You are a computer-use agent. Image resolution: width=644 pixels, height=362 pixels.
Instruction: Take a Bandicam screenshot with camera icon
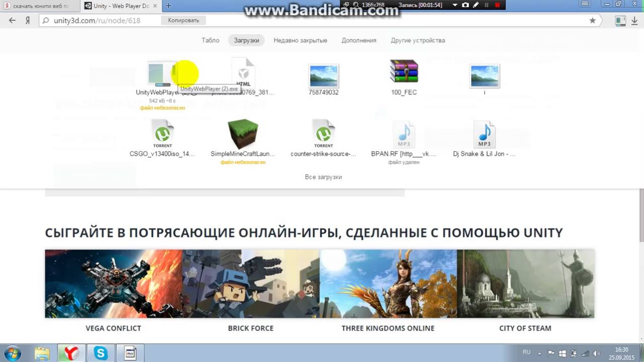pos(465,5)
